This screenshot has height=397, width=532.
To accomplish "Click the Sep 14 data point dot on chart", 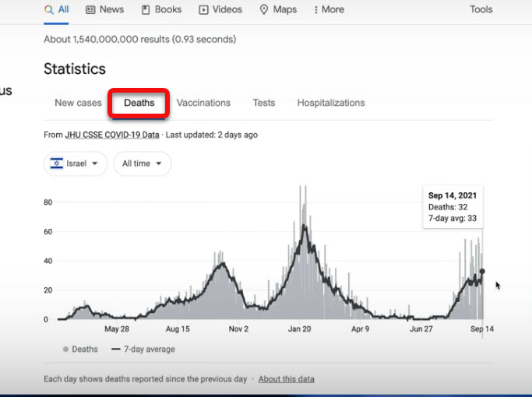I will 482,271.
